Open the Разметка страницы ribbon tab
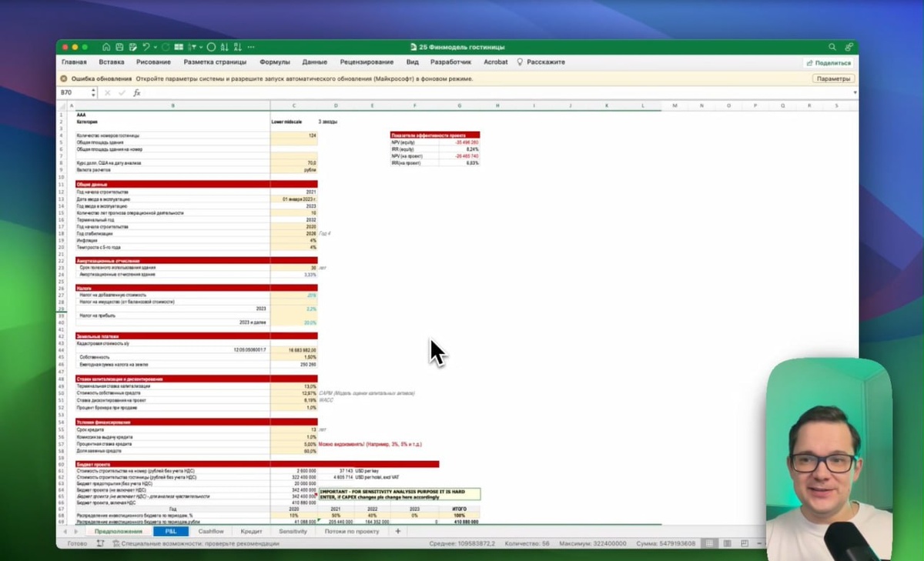The width and height of the screenshot is (924, 561). pyautogui.click(x=215, y=62)
